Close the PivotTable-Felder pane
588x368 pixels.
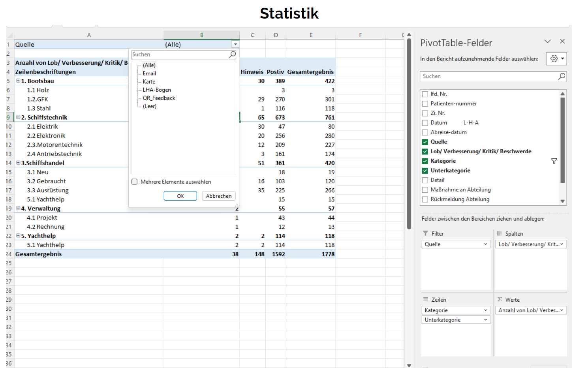(x=562, y=41)
